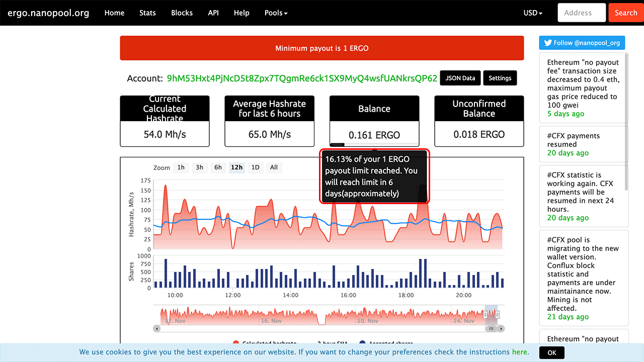The width and height of the screenshot is (644, 362).
Task: Go to the Blocks page
Action: [182, 13]
